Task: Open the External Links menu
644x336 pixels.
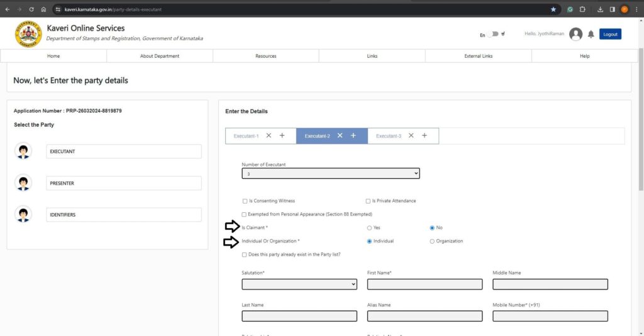Action: click(x=478, y=56)
